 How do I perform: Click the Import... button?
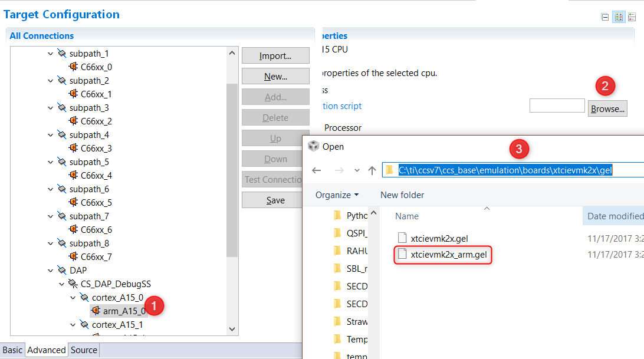pyautogui.click(x=275, y=56)
